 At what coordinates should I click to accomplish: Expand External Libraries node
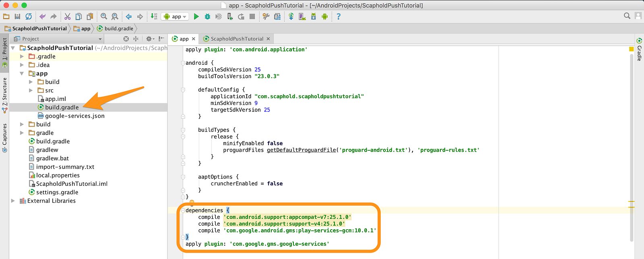click(x=13, y=201)
